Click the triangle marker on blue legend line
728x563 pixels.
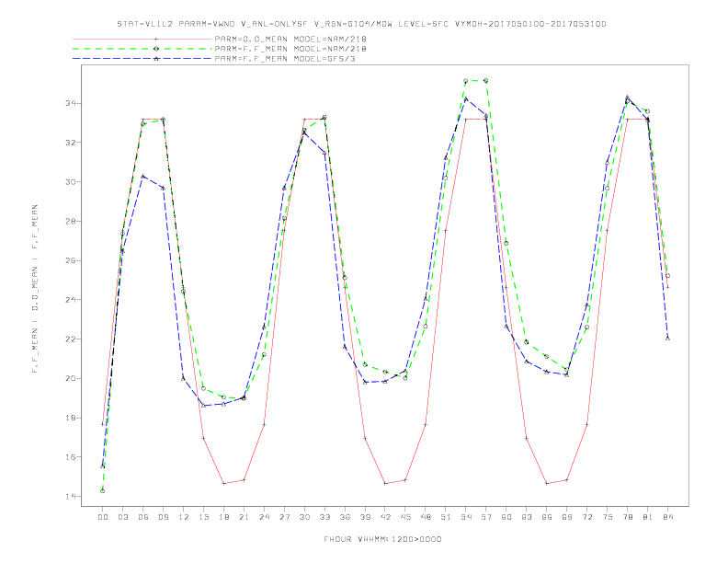pos(156,59)
